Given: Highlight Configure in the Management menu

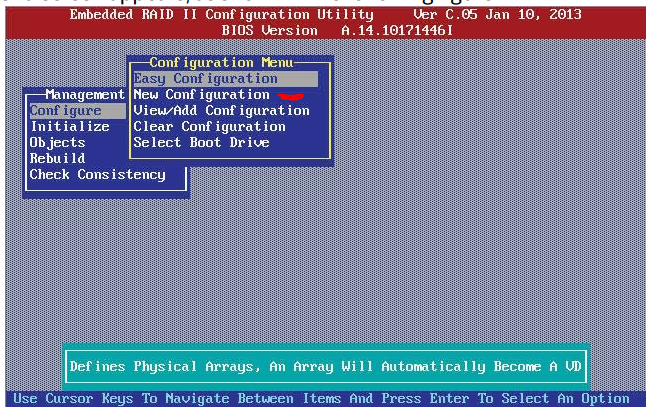Looking at the screenshot, I should 65,111.
